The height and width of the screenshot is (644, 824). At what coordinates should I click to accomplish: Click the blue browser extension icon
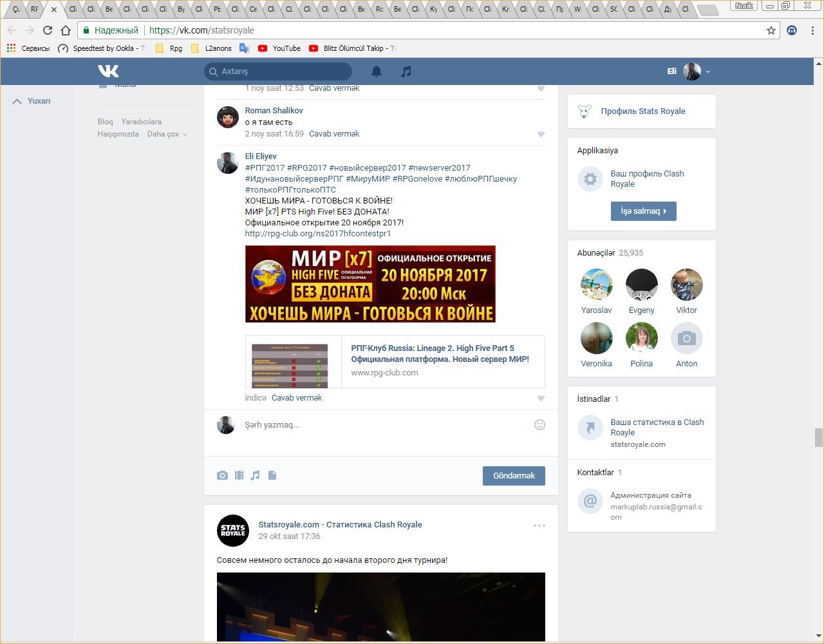point(792,30)
